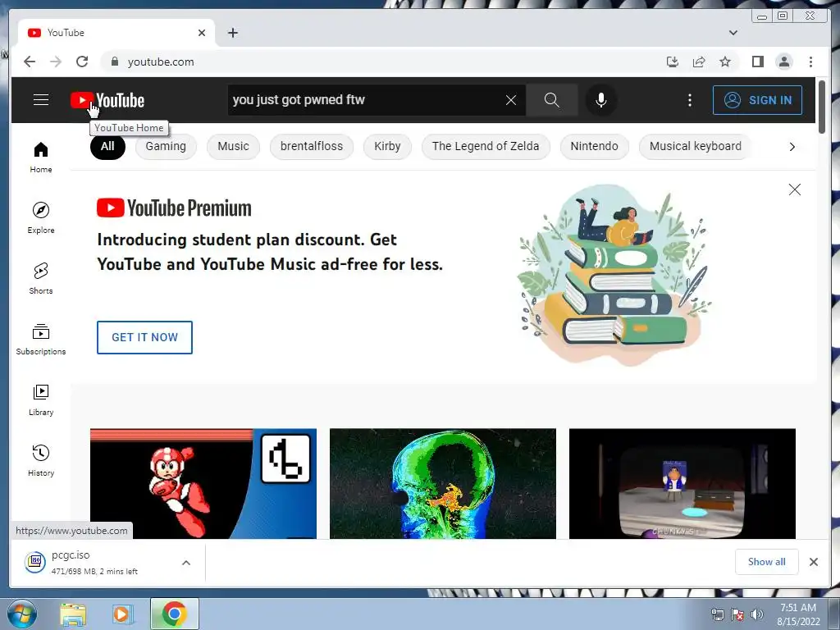Select the All filter chip
The height and width of the screenshot is (630, 840).
pyautogui.click(x=107, y=146)
